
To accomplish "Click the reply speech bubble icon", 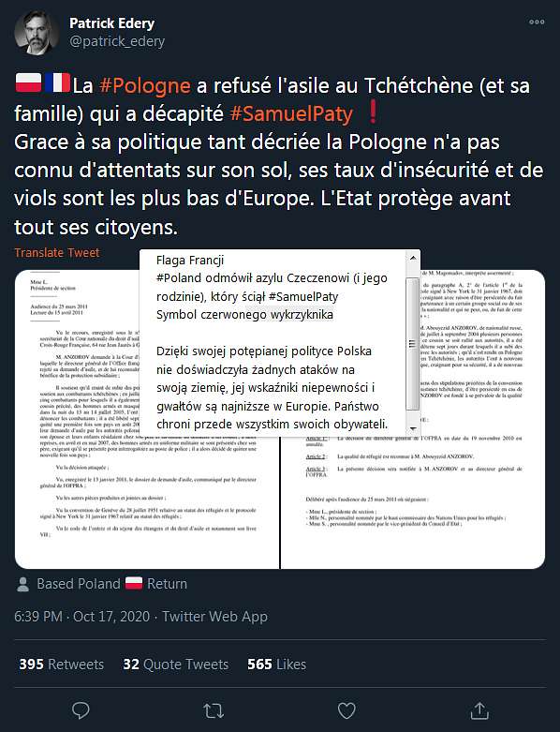I will 81,710.
